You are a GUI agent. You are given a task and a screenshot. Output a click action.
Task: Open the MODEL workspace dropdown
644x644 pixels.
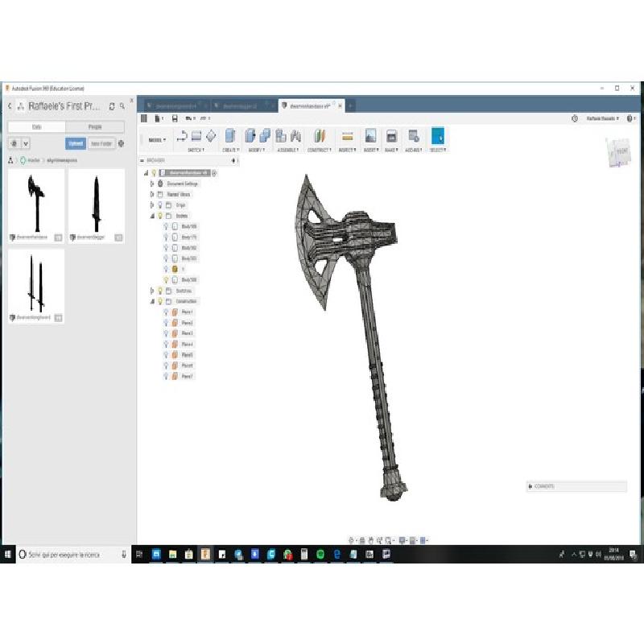157,140
